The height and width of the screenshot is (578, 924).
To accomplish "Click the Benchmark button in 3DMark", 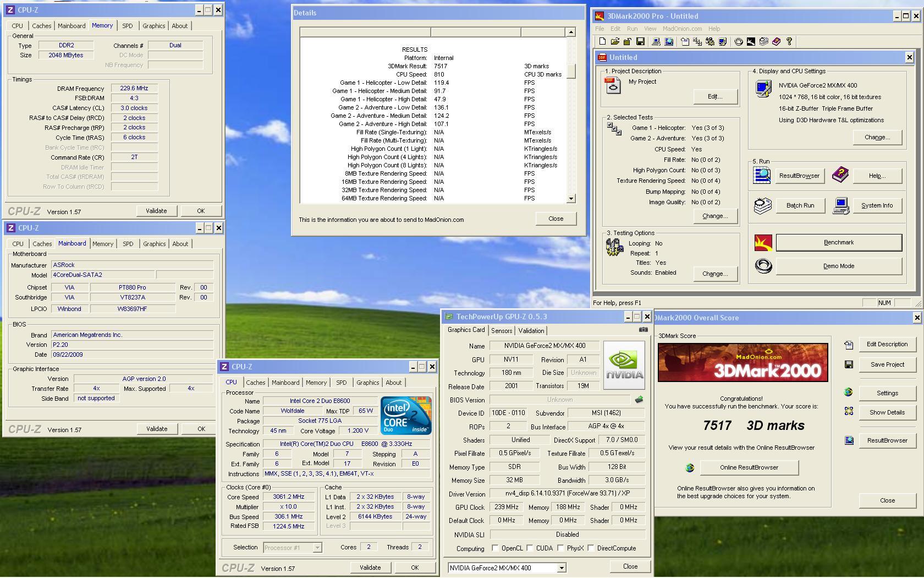I will (x=839, y=242).
